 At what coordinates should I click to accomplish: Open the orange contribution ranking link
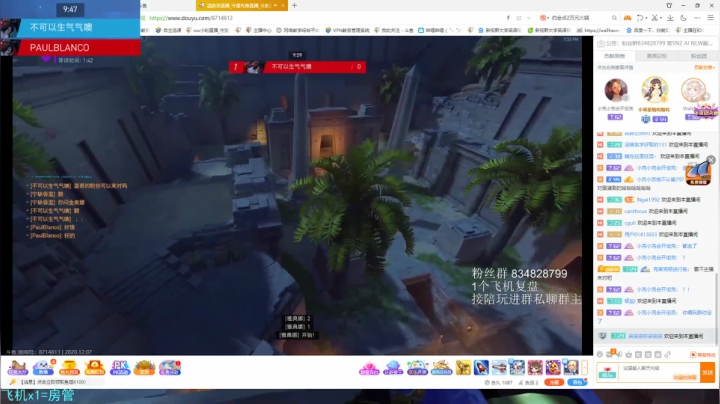coord(704,67)
